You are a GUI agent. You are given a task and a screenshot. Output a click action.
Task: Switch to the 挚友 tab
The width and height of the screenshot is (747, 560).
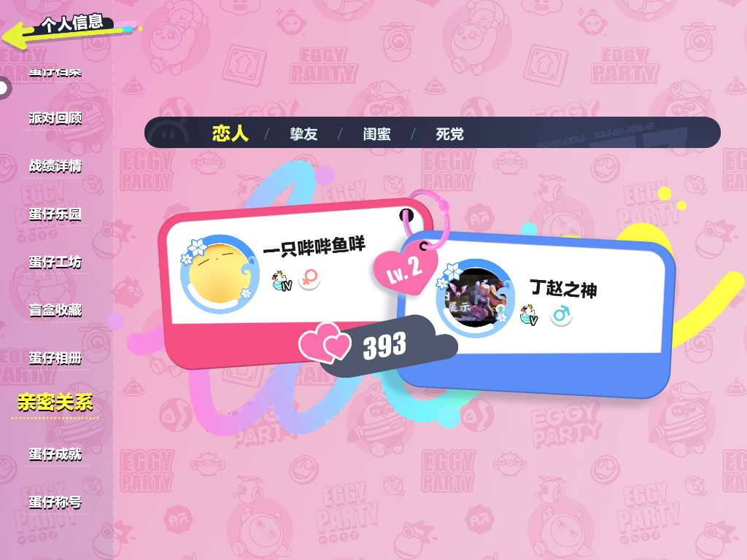click(x=303, y=133)
